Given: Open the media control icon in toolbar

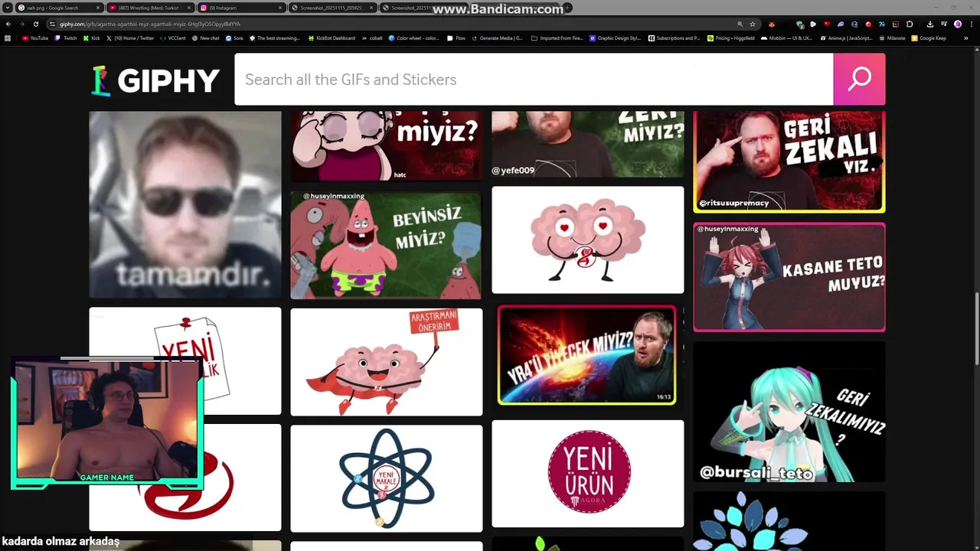Looking at the screenshot, I should click(943, 24).
